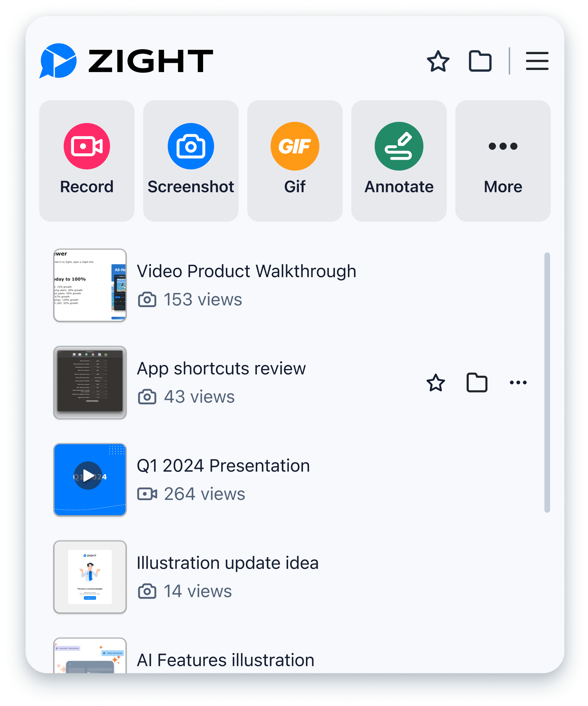This screenshot has height=706, width=588.
Task: Click the Zight logo
Action: tap(126, 61)
